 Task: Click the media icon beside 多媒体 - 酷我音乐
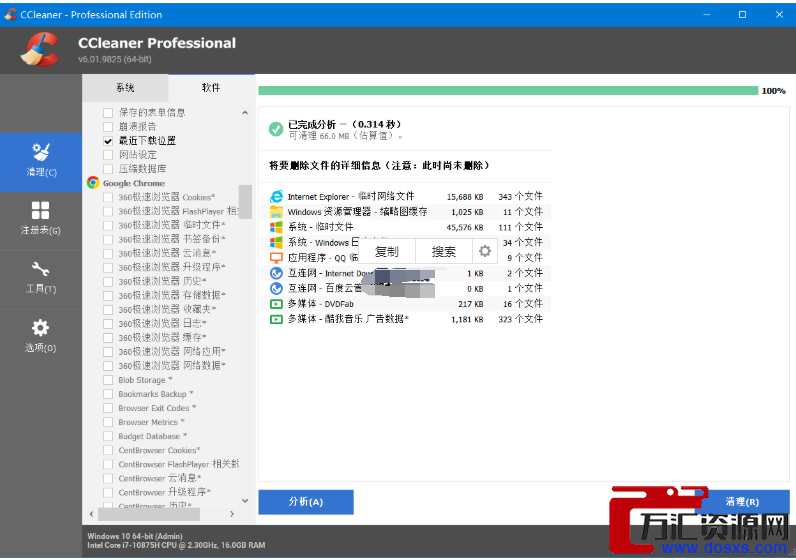click(276, 319)
